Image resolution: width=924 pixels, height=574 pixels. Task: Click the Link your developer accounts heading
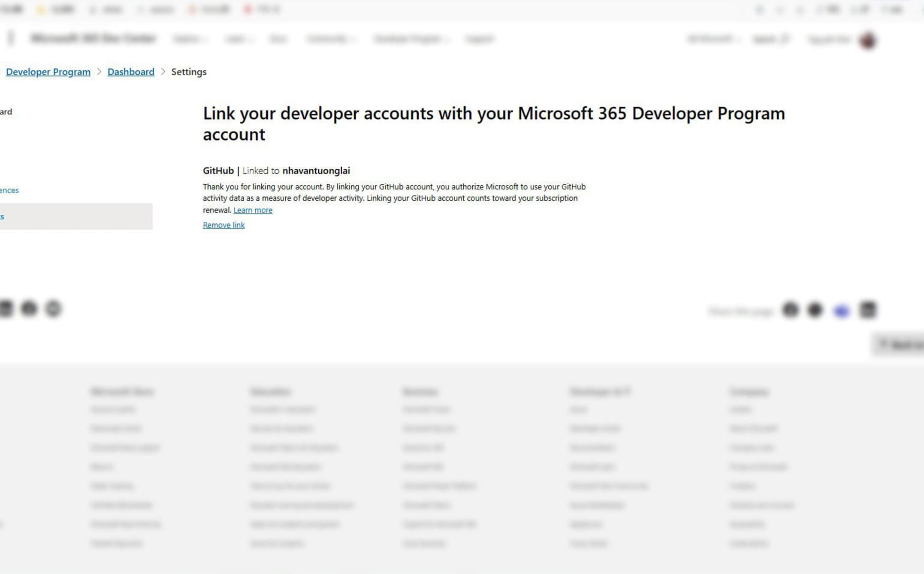pyautogui.click(x=494, y=124)
